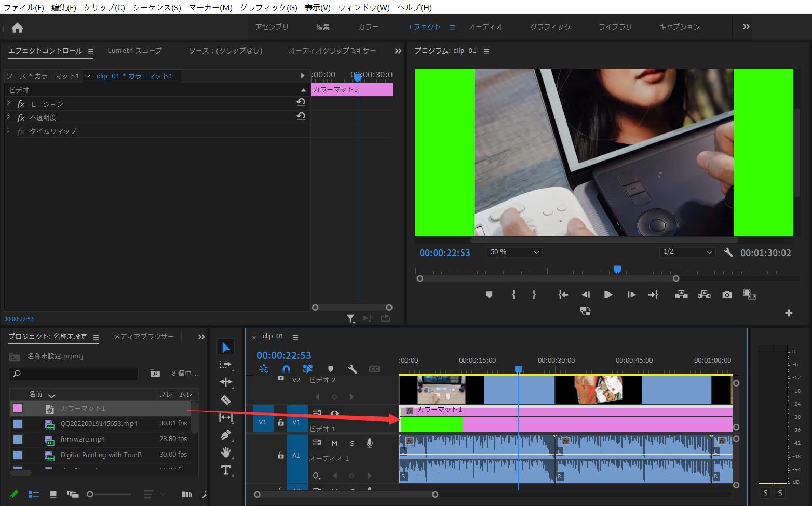Toggle proxies icon in Program monitor
Image resolution: width=812 pixels, height=506 pixels.
point(585,311)
